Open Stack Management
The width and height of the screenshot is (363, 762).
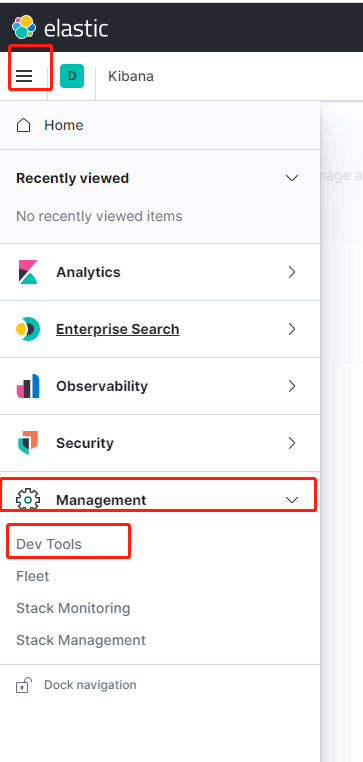81,640
